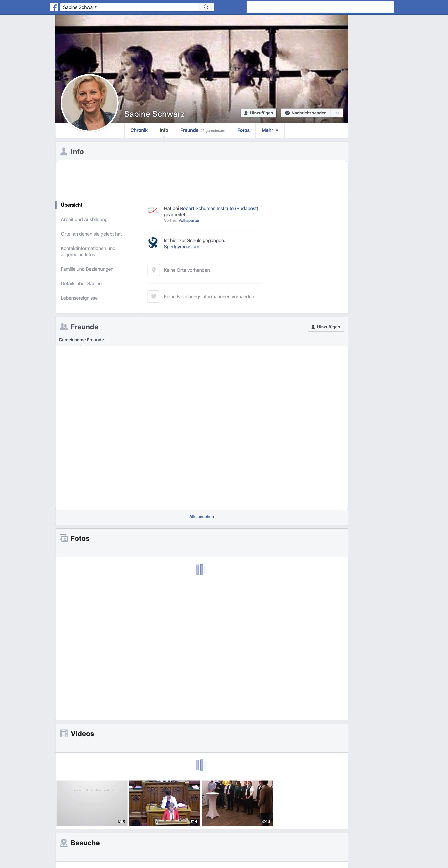Click the heart relationship icon
The image size is (448, 868).
click(154, 297)
